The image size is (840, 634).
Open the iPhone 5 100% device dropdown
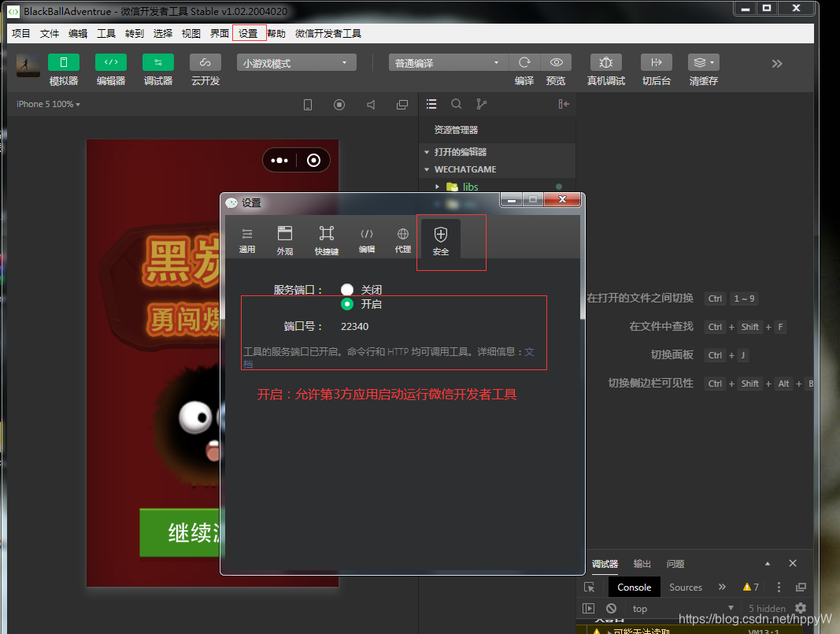tap(48, 104)
